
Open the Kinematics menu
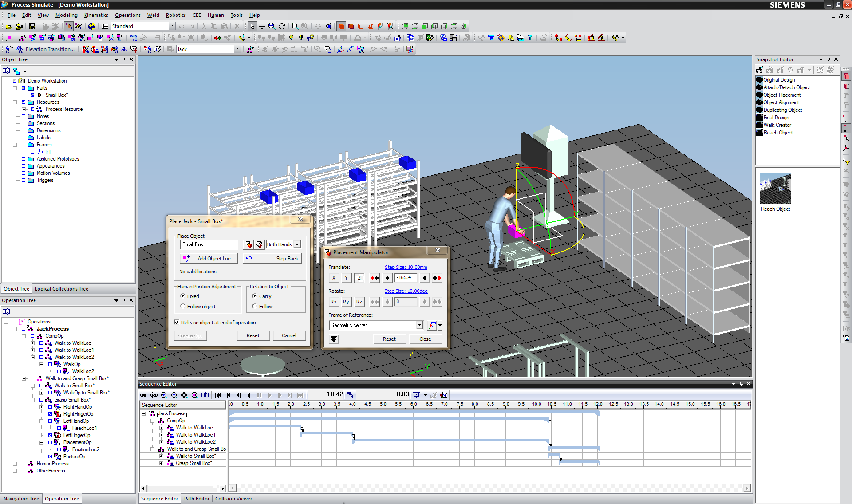(96, 15)
